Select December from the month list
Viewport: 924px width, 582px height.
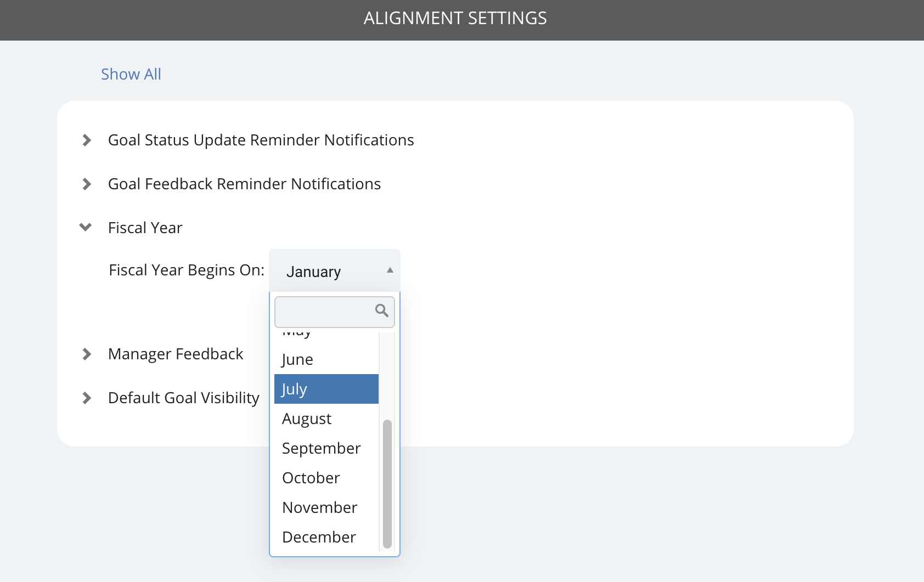326,537
